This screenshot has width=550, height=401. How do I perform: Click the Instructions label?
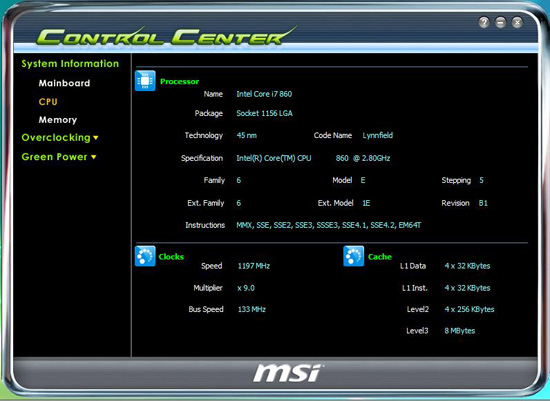(205, 225)
